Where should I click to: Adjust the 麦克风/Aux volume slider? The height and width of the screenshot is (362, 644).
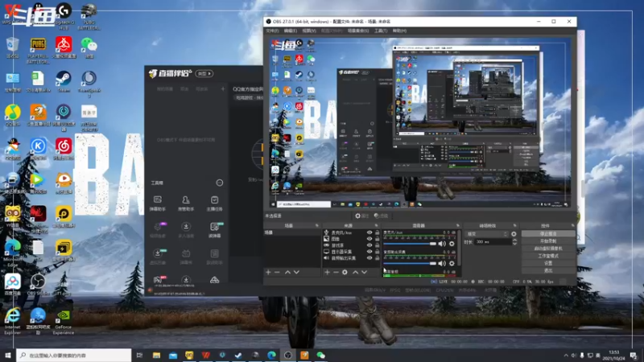coord(410,244)
